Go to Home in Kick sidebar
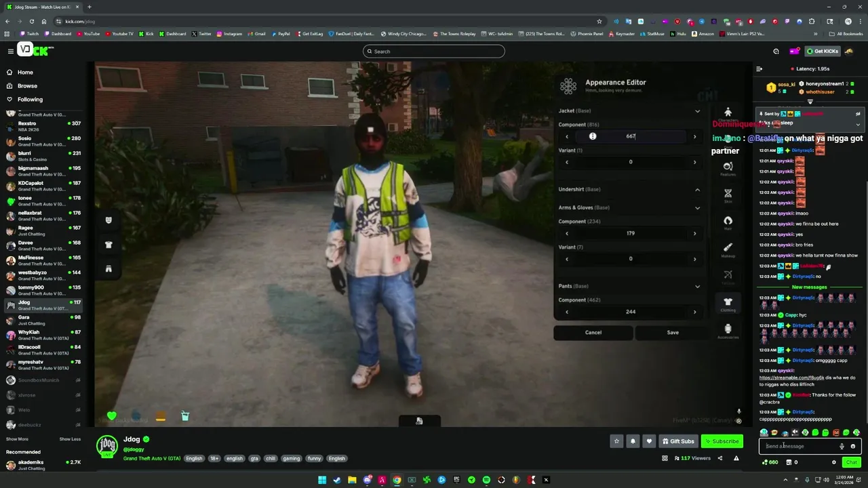Viewport: 868px width, 488px height. (x=25, y=73)
